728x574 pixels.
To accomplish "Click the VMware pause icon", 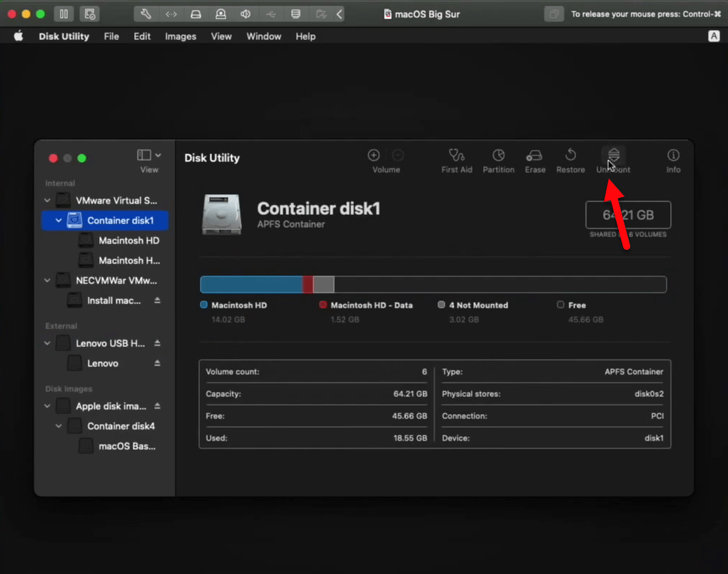I will tap(64, 14).
